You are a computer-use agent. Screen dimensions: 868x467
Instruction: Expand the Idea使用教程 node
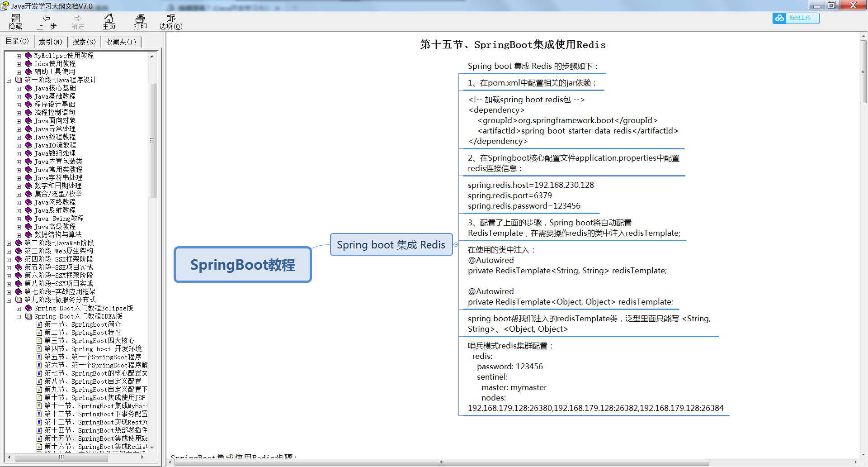pyautogui.click(x=19, y=64)
